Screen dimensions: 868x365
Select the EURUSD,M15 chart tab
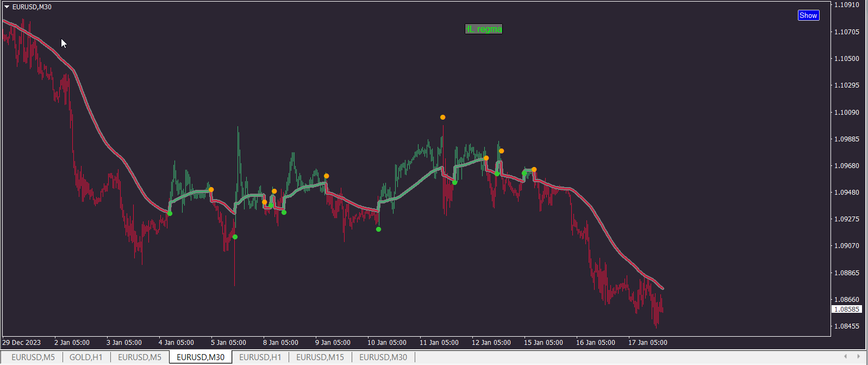[x=320, y=357]
